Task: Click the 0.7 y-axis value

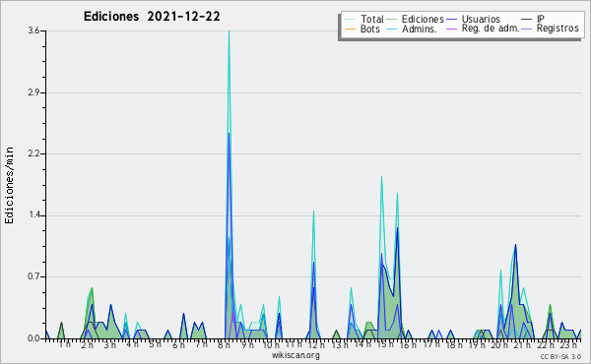Action: pos(33,277)
